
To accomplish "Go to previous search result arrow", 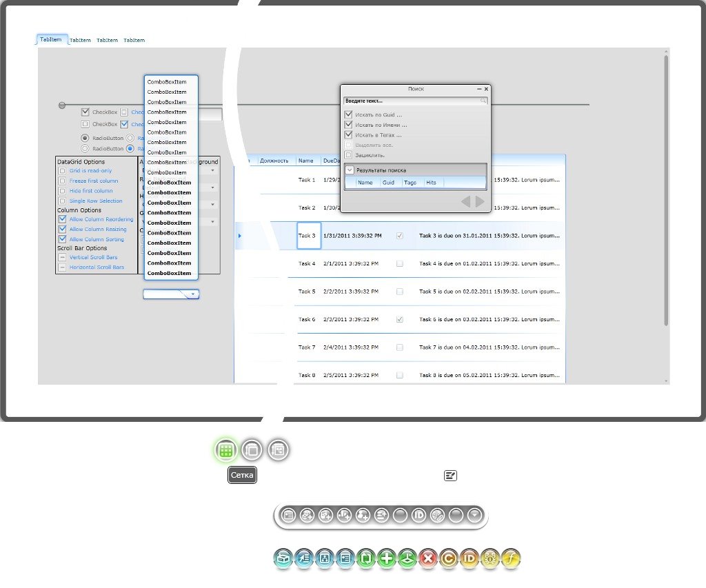I will pos(466,201).
